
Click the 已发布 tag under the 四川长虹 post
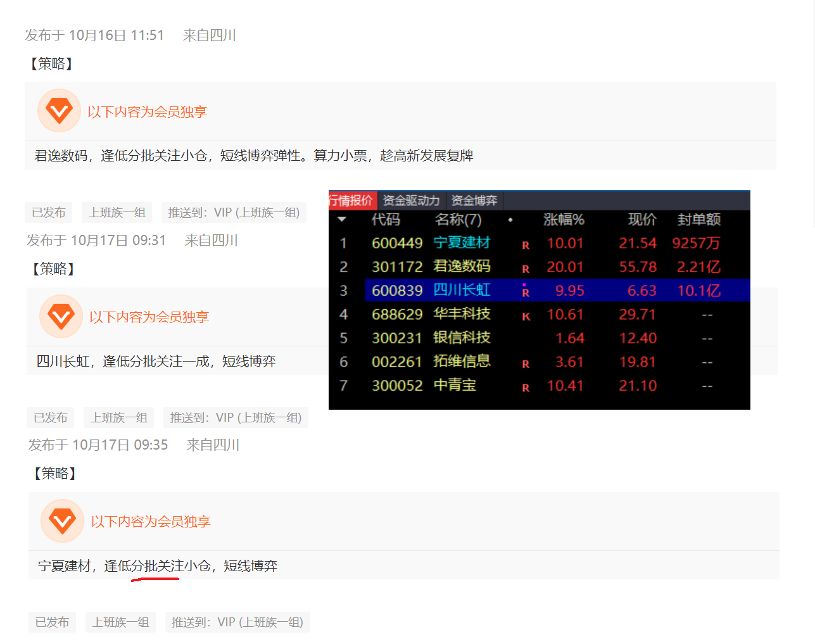(x=51, y=418)
